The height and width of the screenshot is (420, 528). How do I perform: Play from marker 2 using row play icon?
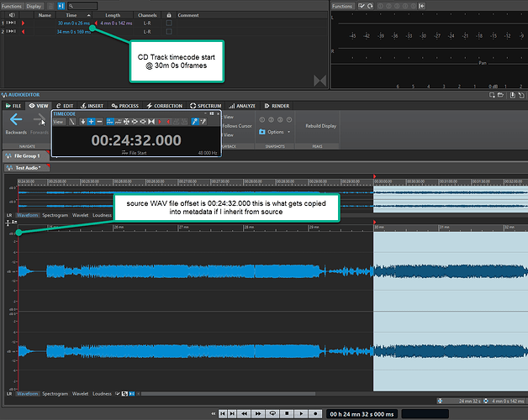point(11,31)
